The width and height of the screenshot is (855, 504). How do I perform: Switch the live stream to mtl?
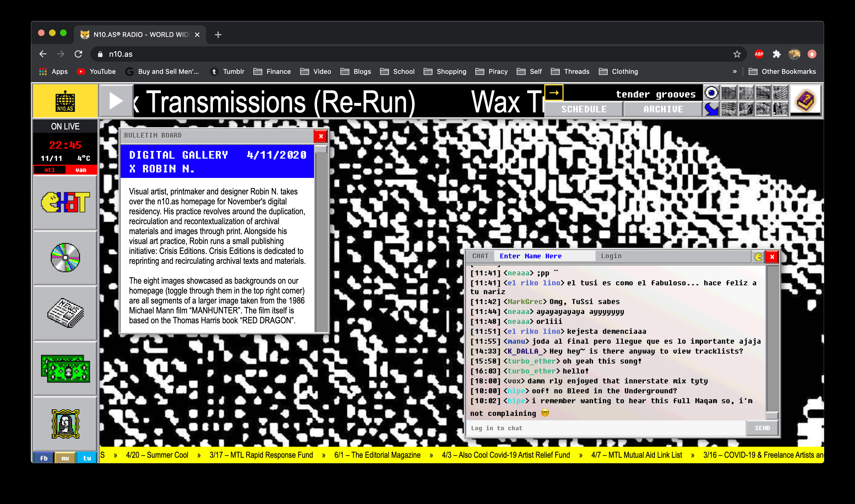pos(50,170)
